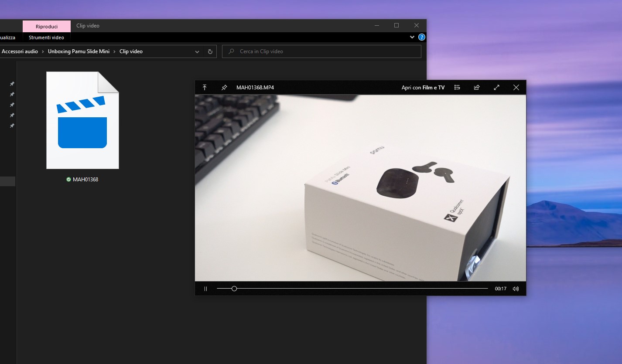Toggle stay-on-top arrow icon in preview
Screen dimensions: 622x364
[x=205, y=87]
